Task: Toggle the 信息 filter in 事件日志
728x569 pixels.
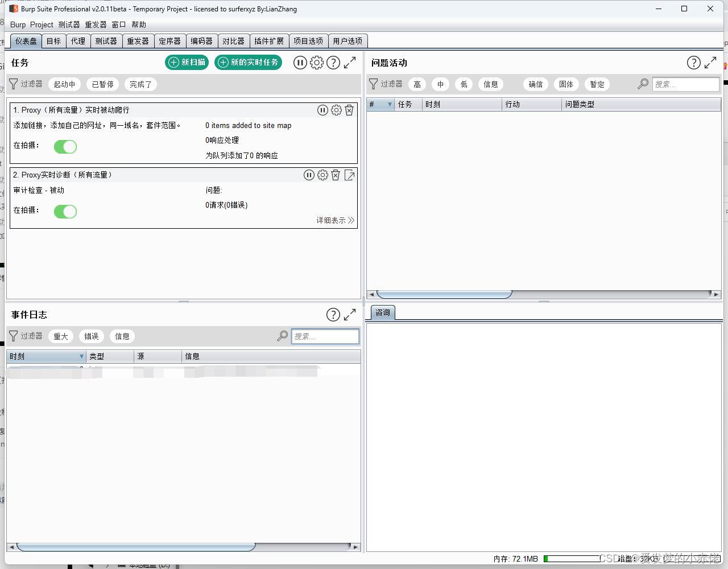Action: [x=122, y=336]
